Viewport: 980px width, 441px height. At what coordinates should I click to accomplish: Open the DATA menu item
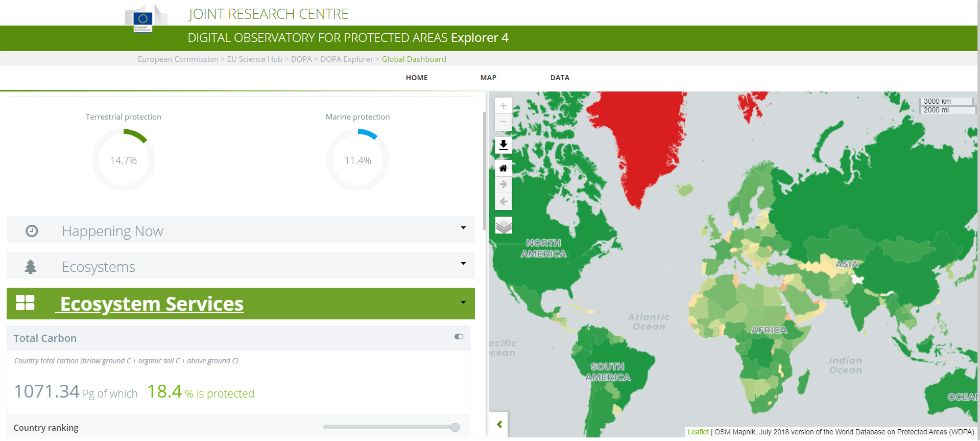coord(560,78)
